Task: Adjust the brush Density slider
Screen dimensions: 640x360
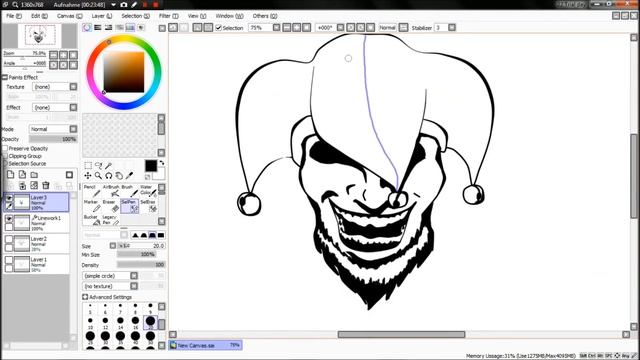Action: click(x=141, y=265)
